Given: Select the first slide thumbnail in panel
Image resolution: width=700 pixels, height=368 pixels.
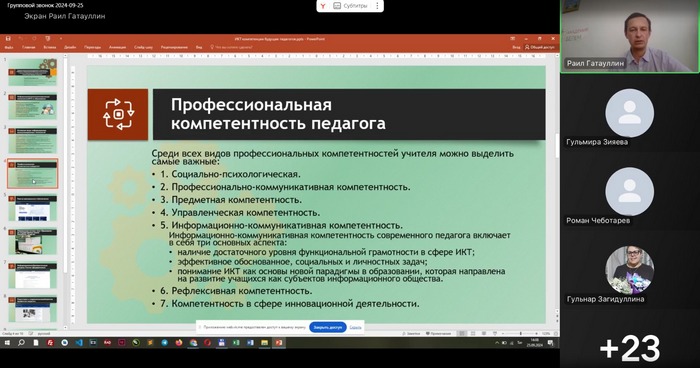Looking at the screenshot, I should [33, 72].
